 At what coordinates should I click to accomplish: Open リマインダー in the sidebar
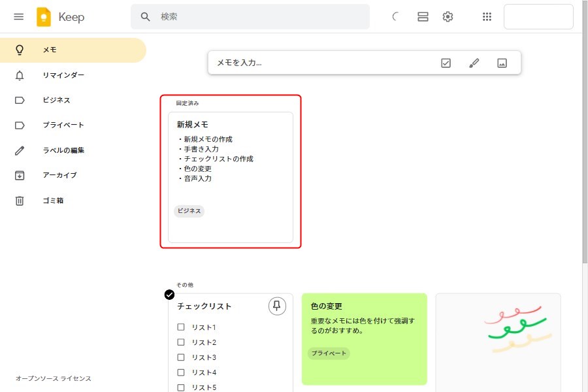[63, 75]
